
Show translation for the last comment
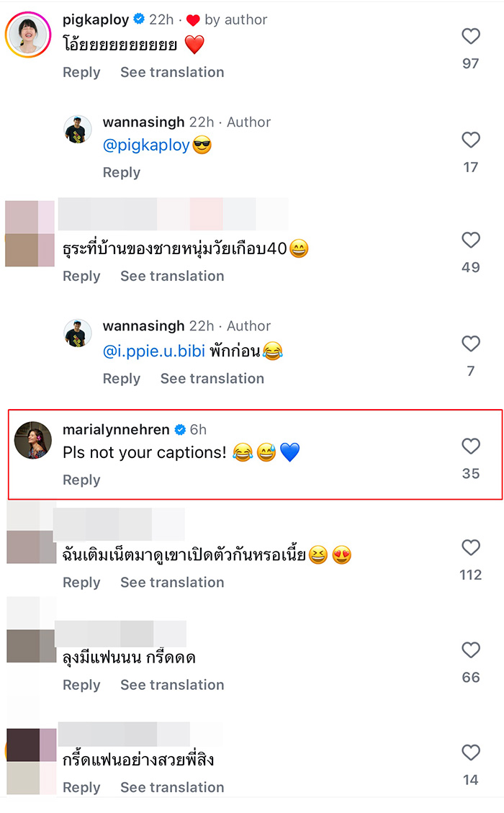(172, 787)
